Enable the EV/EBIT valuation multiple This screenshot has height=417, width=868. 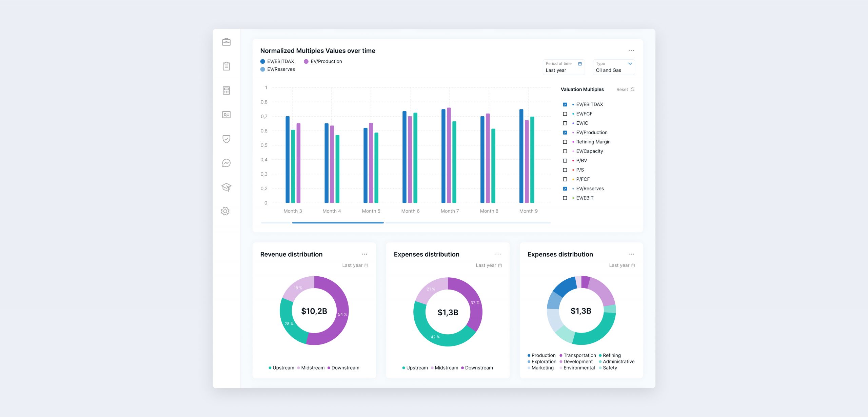[564, 198]
